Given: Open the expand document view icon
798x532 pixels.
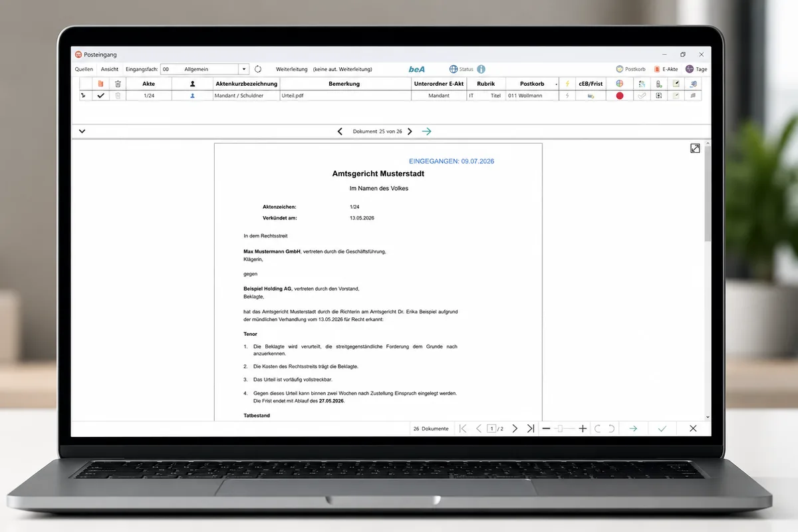Looking at the screenshot, I should click(695, 148).
